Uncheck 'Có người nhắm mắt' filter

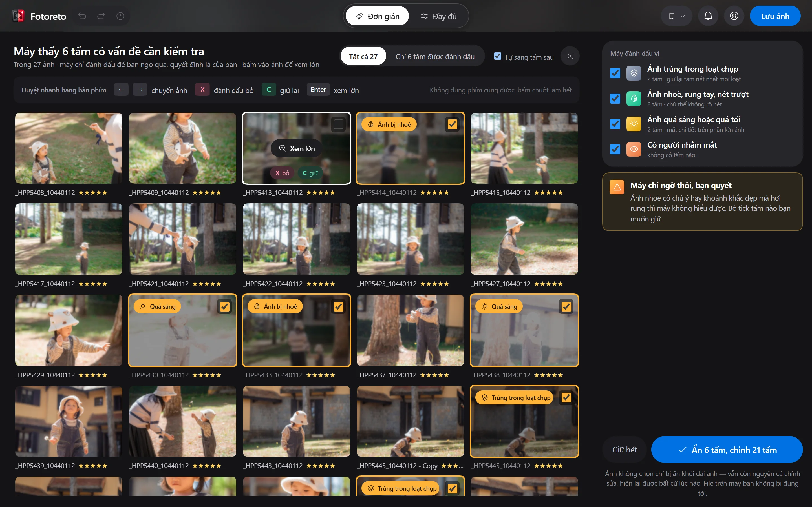(x=615, y=149)
